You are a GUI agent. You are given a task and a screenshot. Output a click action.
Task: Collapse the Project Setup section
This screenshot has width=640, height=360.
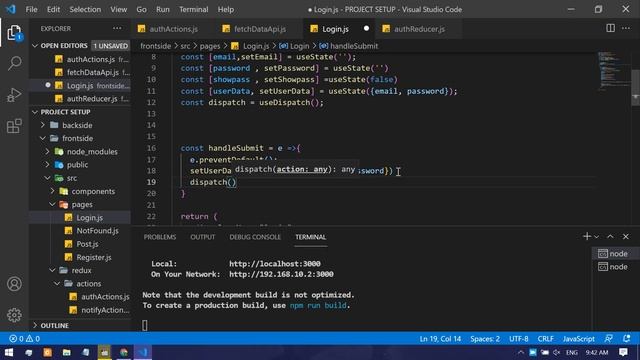point(35,112)
